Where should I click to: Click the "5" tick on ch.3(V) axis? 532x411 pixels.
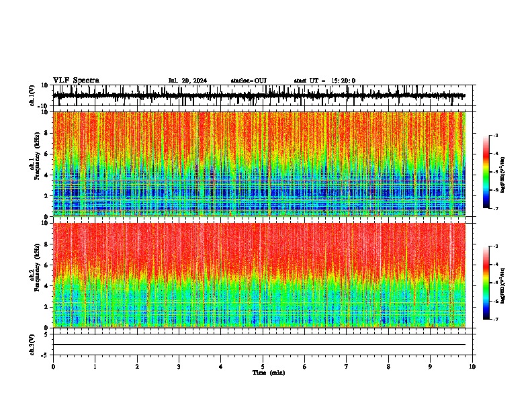point(46,334)
